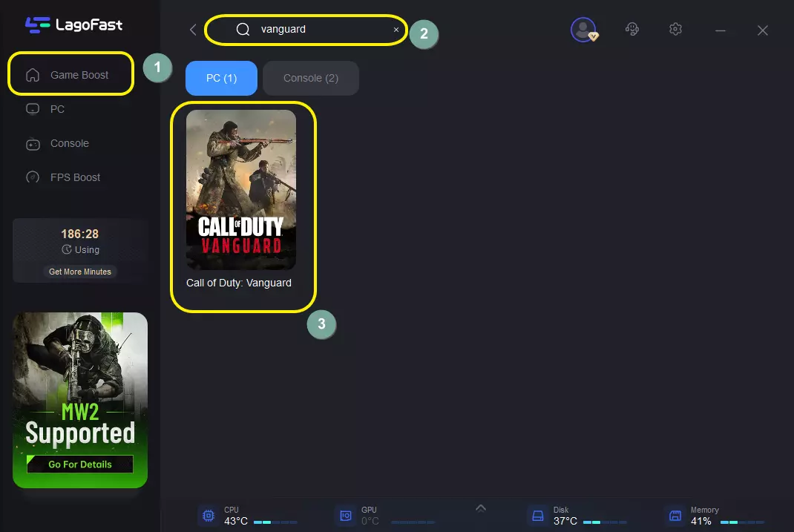Clear the vanguard search text
Viewport: 794px width, 532px height.
pyautogui.click(x=396, y=30)
